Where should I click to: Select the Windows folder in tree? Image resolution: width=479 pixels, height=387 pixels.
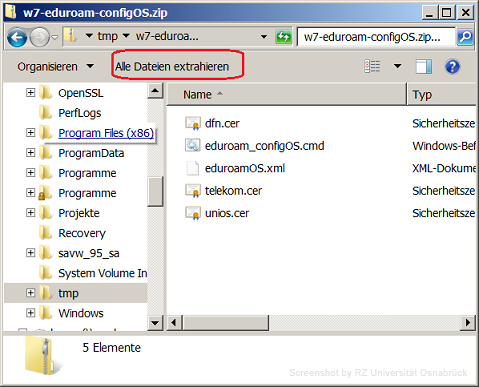tap(81, 313)
